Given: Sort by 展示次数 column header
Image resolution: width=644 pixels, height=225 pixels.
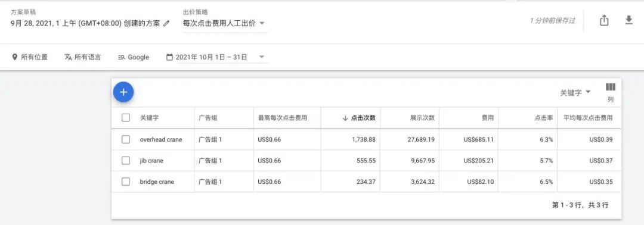Looking at the screenshot, I should (422, 118).
